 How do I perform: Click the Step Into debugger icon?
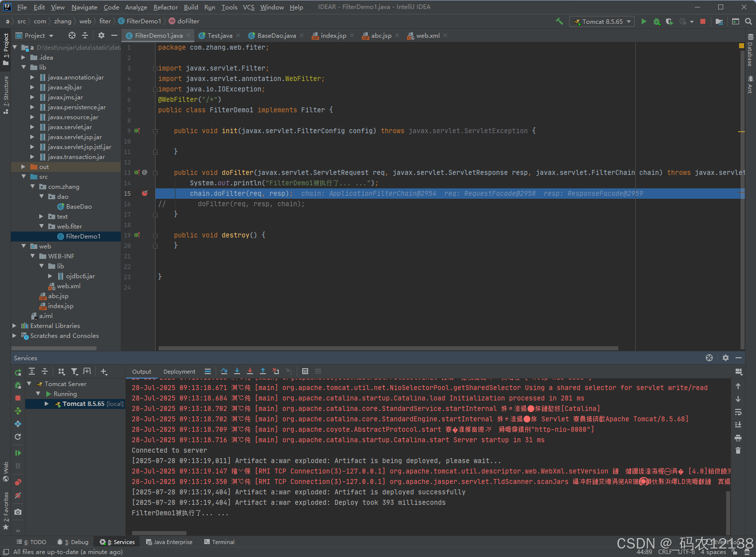[237, 371]
